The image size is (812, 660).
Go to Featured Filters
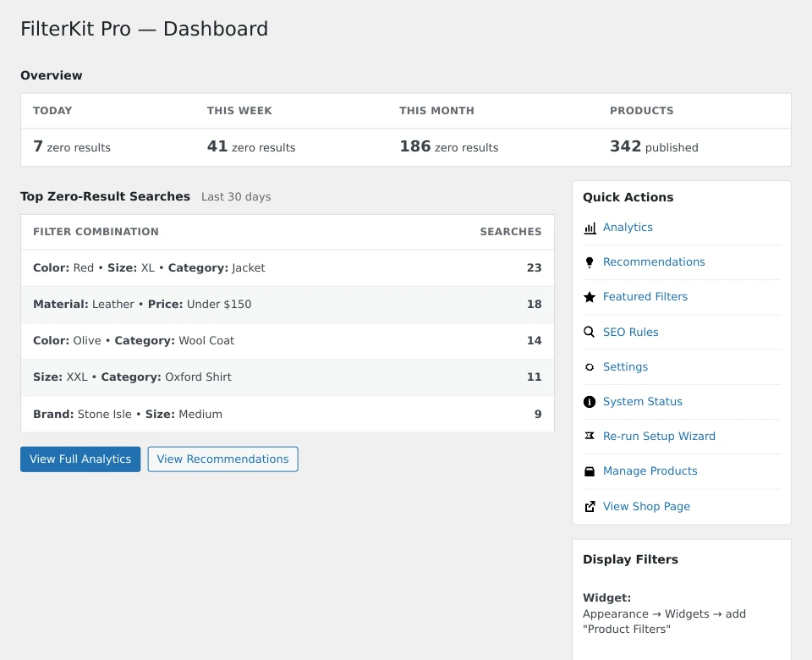(645, 297)
